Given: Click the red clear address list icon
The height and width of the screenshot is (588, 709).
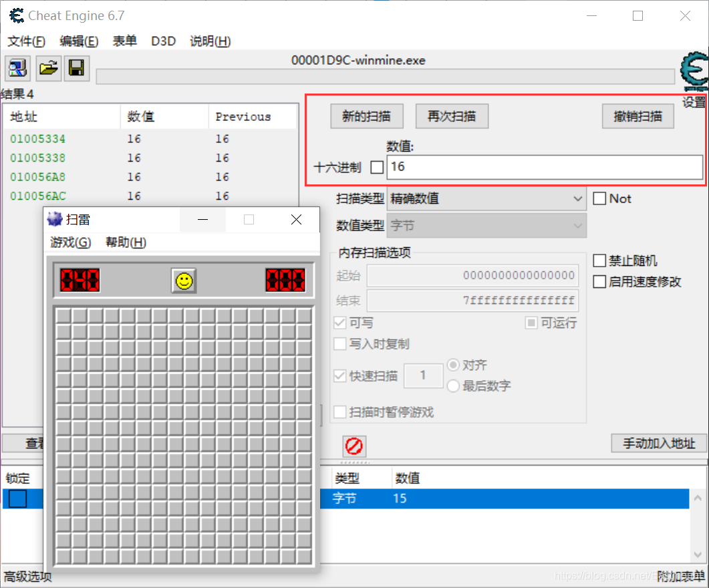Looking at the screenshot, I should point(354,446).
